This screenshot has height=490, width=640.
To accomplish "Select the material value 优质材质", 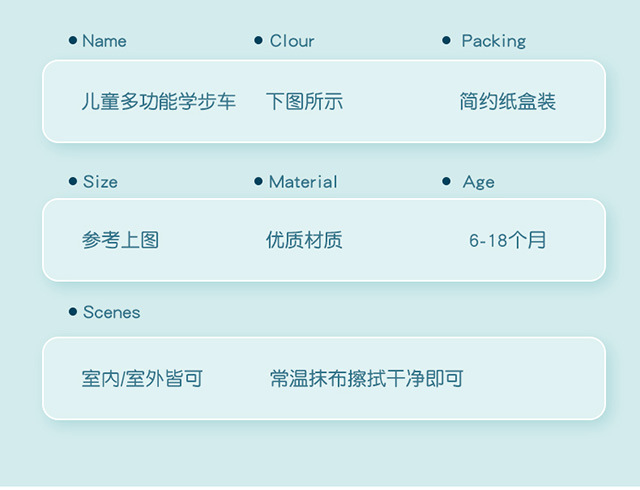I will tap(304, 240).
